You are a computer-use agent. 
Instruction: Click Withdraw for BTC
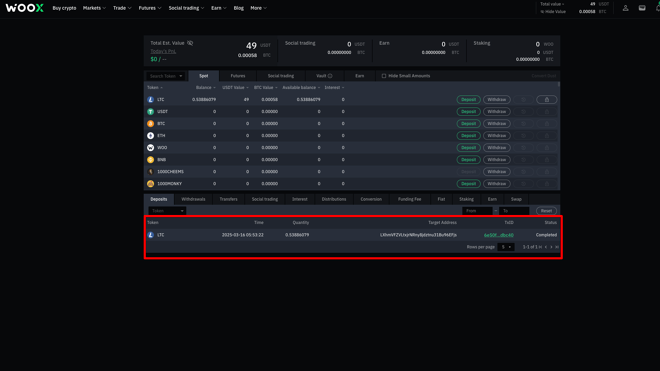[497, 124]
